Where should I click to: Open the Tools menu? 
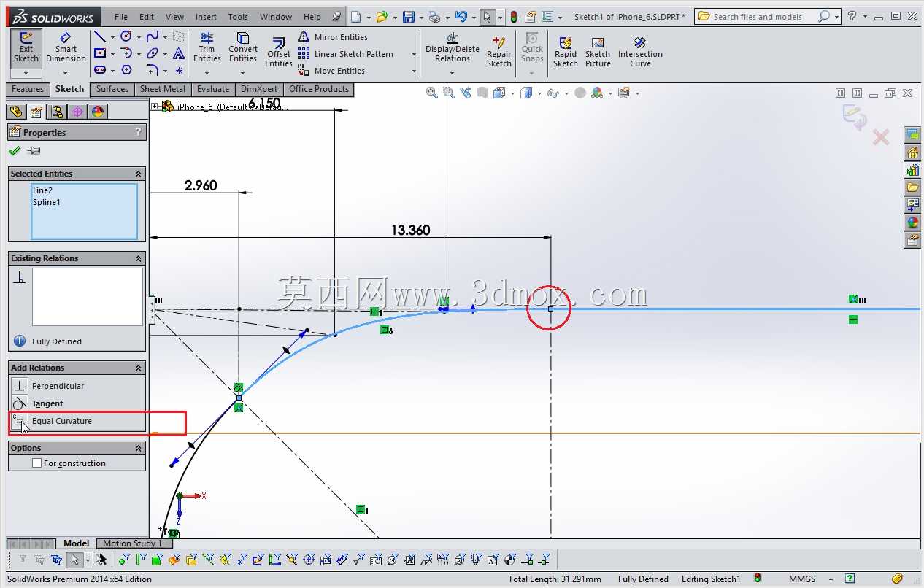(238, 17)
